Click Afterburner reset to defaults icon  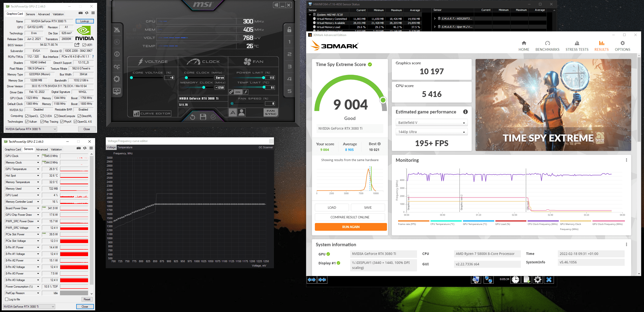click(x=192, y=117)
